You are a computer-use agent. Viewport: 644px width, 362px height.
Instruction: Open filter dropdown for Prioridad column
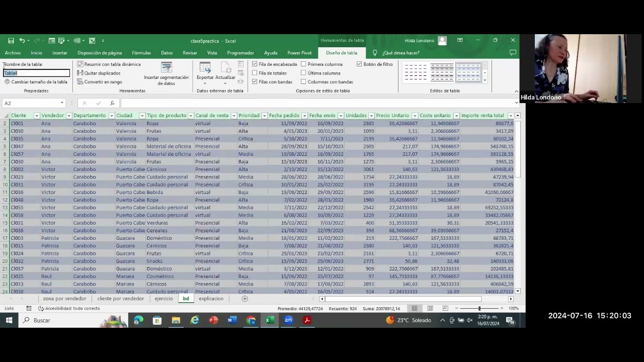(x=264, y=116)
